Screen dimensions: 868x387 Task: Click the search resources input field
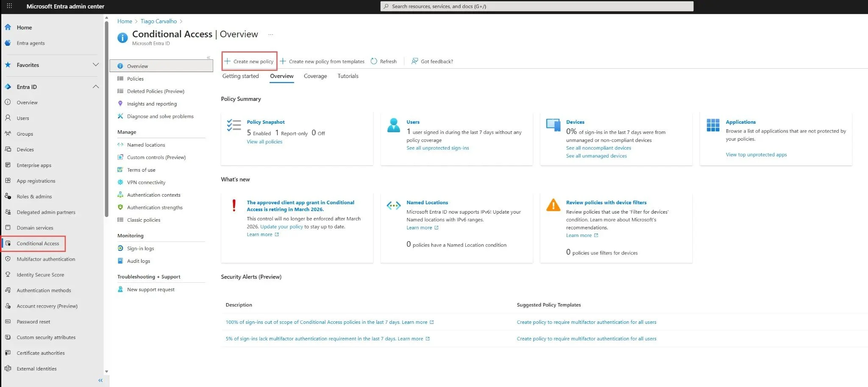pyautogui.click(x=537, y=6)
